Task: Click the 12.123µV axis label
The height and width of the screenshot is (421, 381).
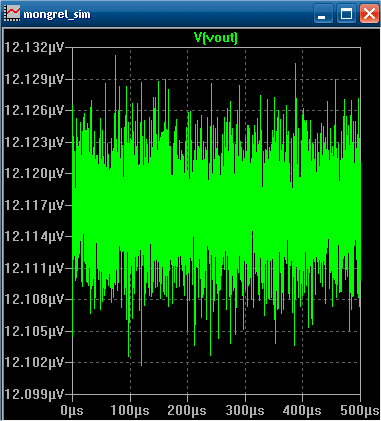Action: click(x=34, y=142)
